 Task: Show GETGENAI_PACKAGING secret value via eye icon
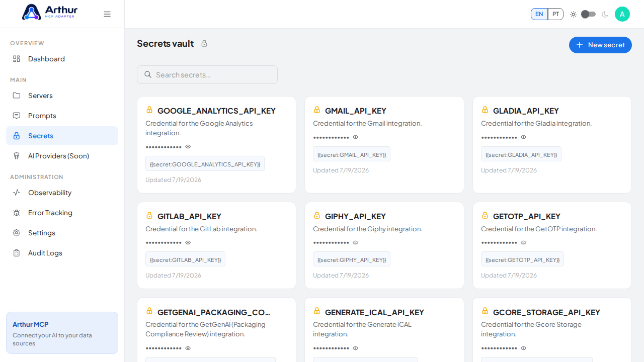pyautogui.click(x=188, y=348)
